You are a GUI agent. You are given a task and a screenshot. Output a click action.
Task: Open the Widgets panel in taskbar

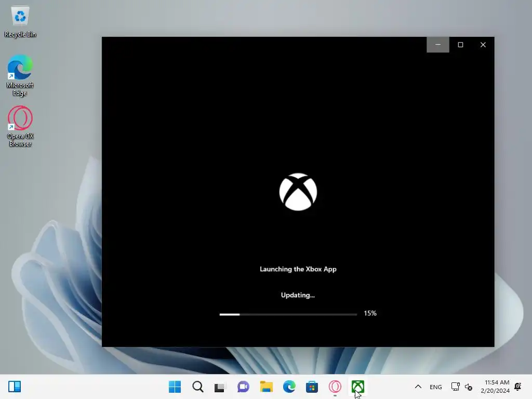tap(15, 387)
